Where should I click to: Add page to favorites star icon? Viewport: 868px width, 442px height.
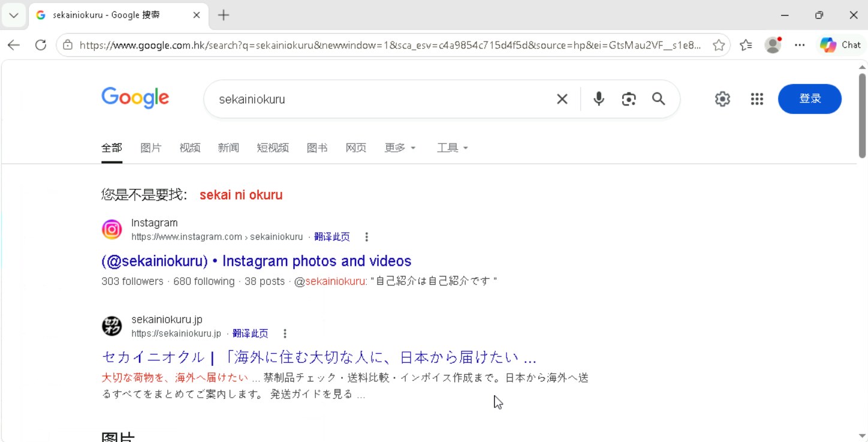pos(719,45)
